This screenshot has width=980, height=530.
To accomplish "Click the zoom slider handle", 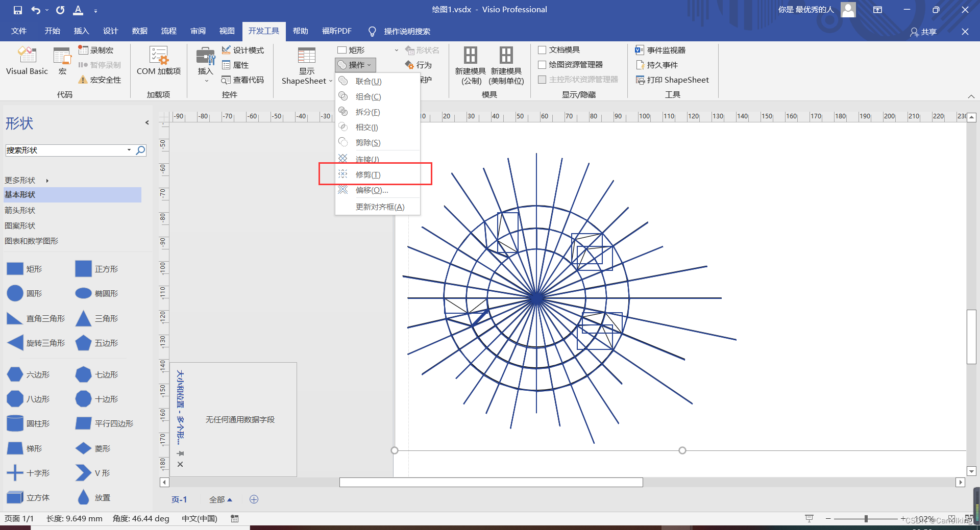I will 866,519.
